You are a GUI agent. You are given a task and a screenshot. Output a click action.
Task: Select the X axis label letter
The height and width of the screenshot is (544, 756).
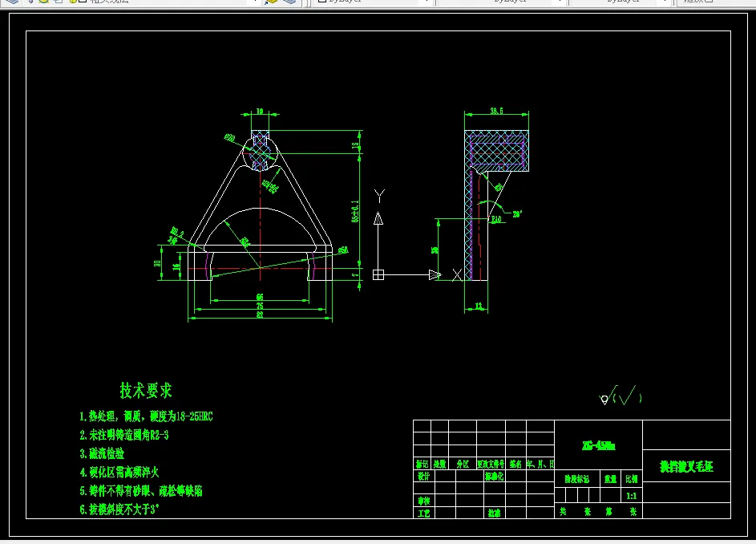(x=457, y=274)
